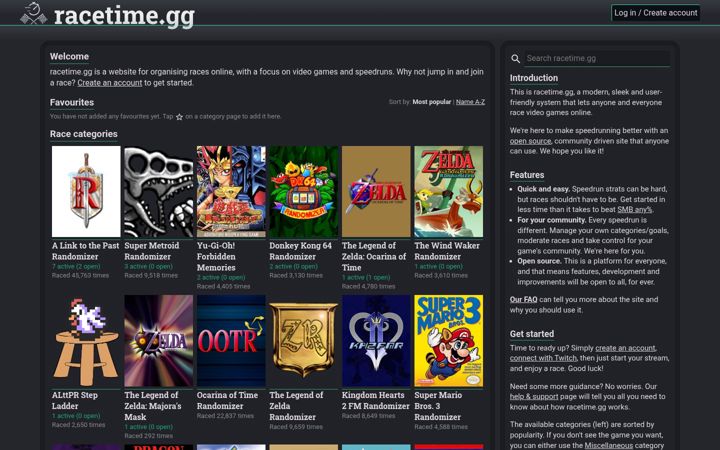Open the open source link
The image size is (720, 450).
(530, 141)
